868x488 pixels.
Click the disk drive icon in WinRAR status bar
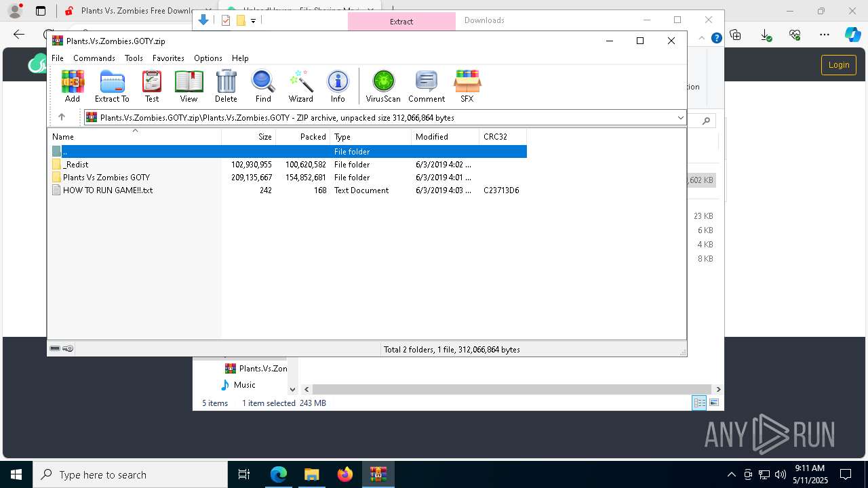point(55,348)
